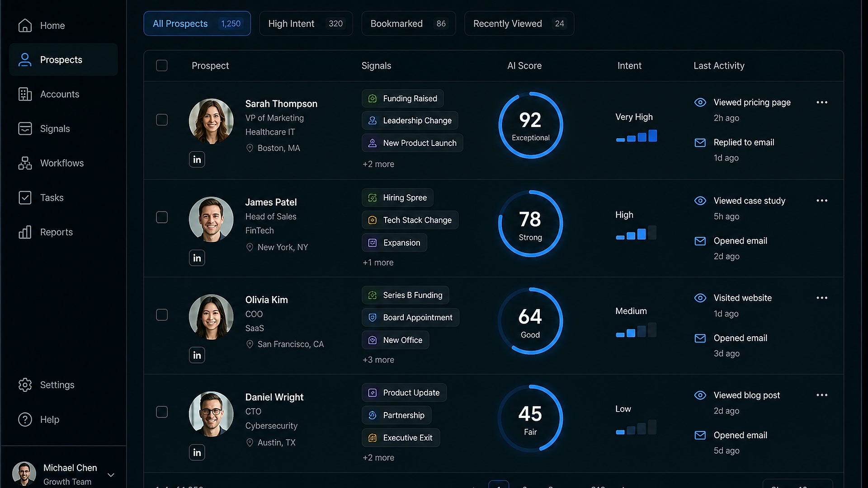The height and width of the screenshot is (488, 868).
Task: Open the Settings gear
Action: click(x=25, y=385)
